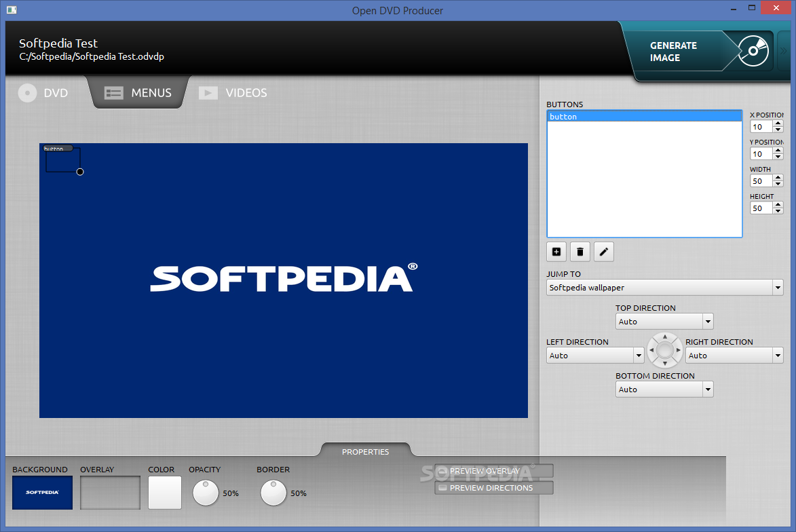Click the add button plus icon

tap(556, 252)
